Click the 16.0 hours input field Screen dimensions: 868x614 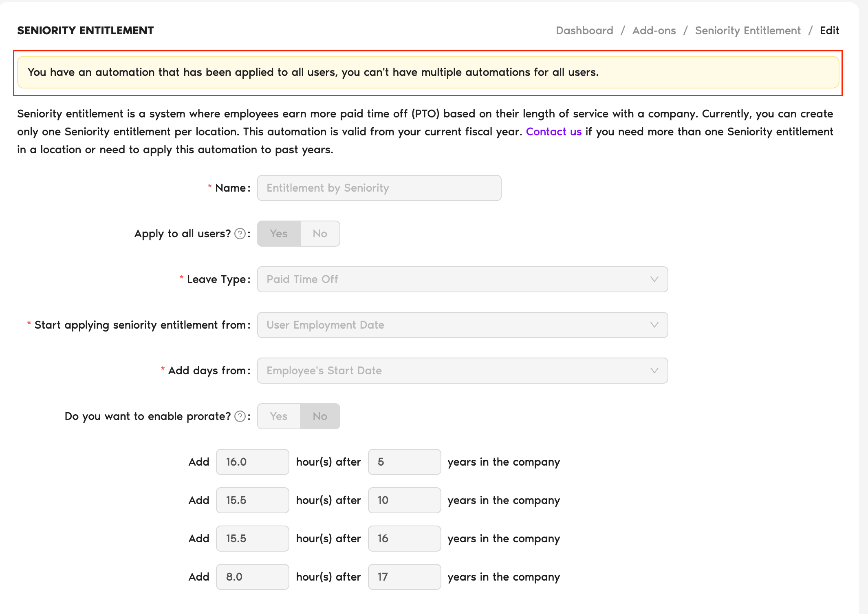[252, 462]
